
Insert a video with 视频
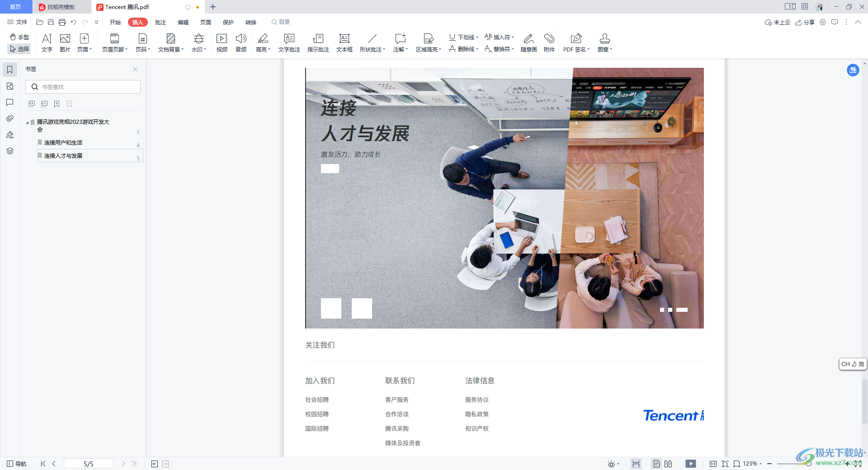(222, 43)
